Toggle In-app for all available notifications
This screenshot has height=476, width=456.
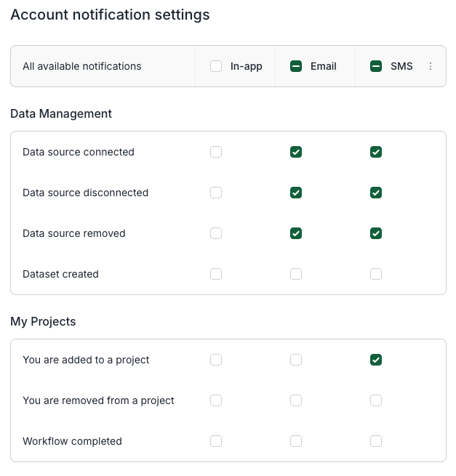click(216, 66)
